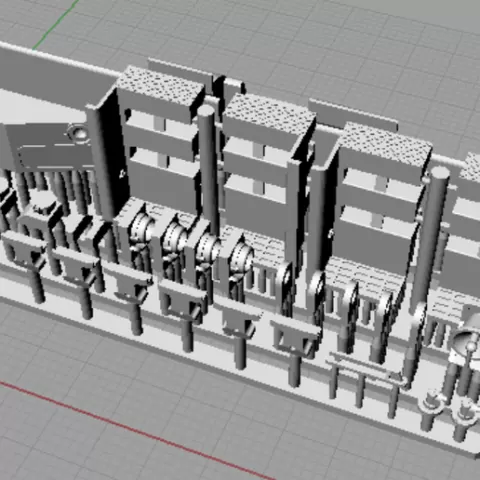480x480 pixels.
Task: Select the small three-legged rail near front right
Action: pos(364,380)
